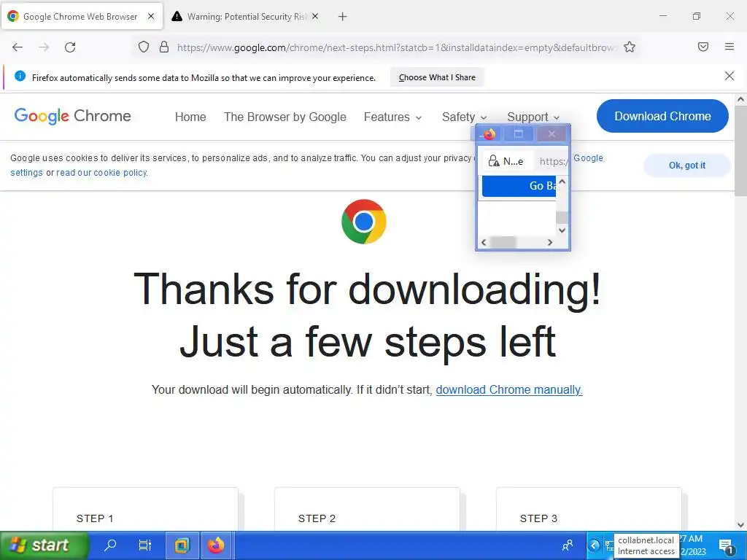Click insecure lock icon in popup window
The height and width of the screenshot is (560, 747).
(x=494, y=161)
